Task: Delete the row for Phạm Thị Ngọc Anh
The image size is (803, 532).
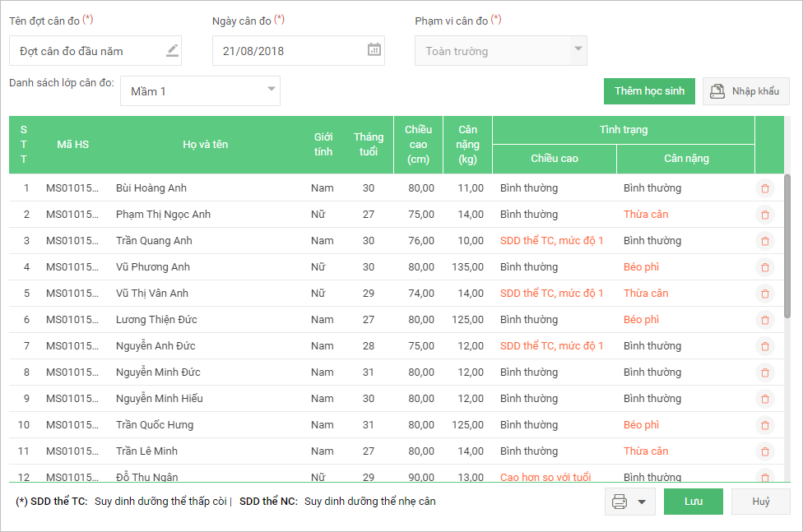Action: [x=765, y=215]
